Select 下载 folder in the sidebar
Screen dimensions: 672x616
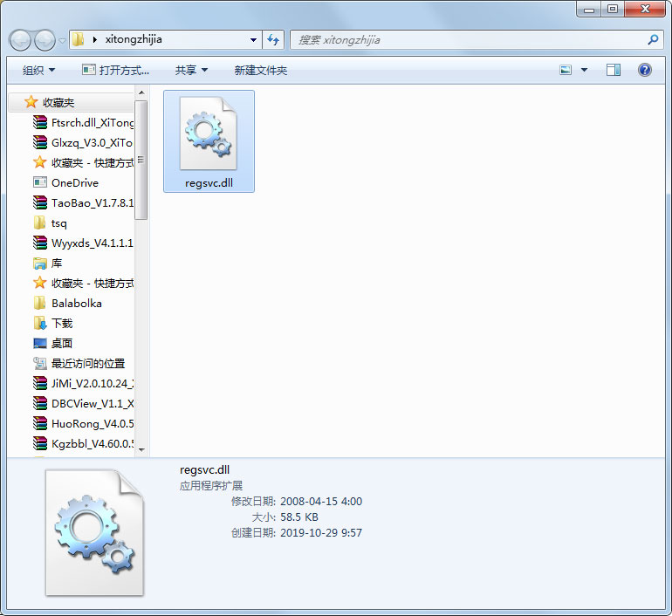[62, 324]
